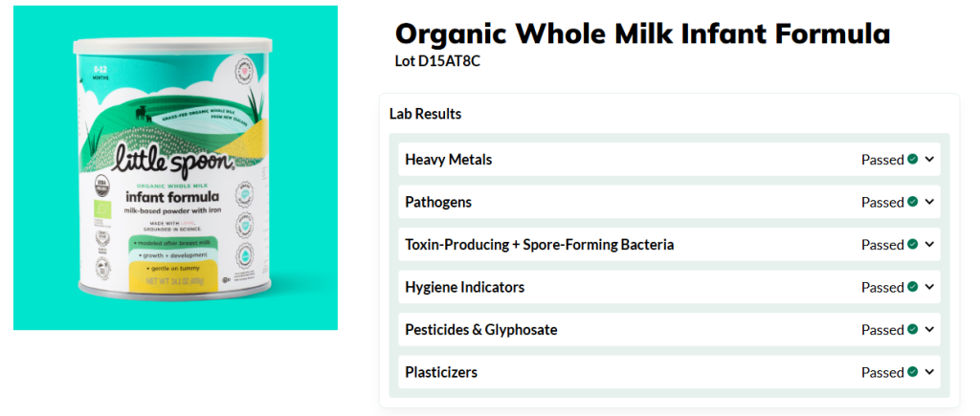Click the EU organic leaf logo on can
The height and width of the screenshot is (416, 980).
pyautogui.click(x=101, y=209)
